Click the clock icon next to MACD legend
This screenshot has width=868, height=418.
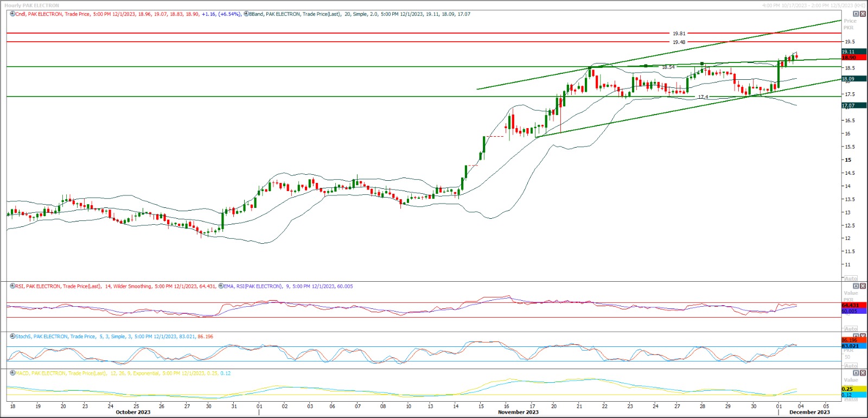pyautogui.click(x=12, y=373)
